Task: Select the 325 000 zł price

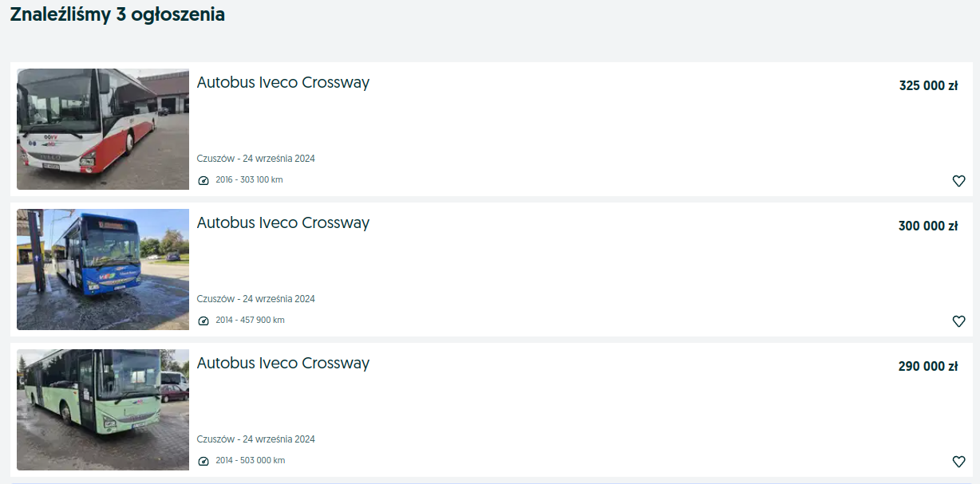Action: [928, 85]
